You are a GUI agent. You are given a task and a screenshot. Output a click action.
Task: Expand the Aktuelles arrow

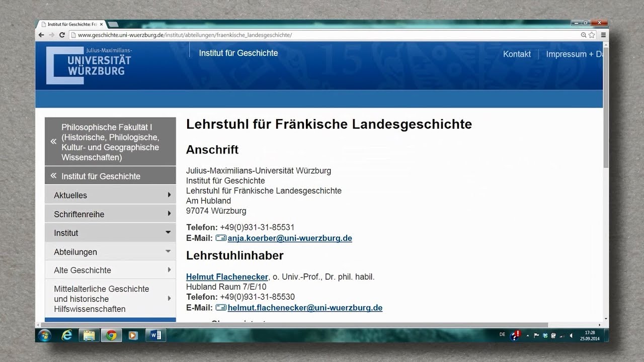click(169, 195)
